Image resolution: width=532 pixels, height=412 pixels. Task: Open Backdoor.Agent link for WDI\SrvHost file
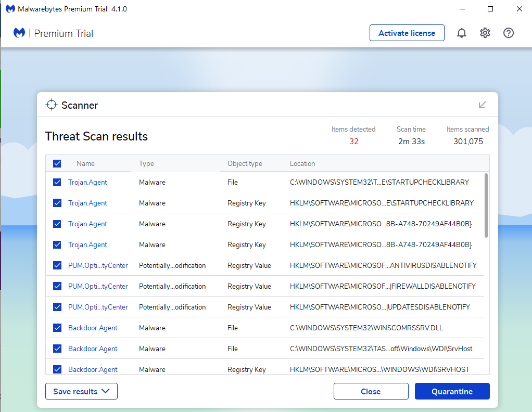point(93,349)
